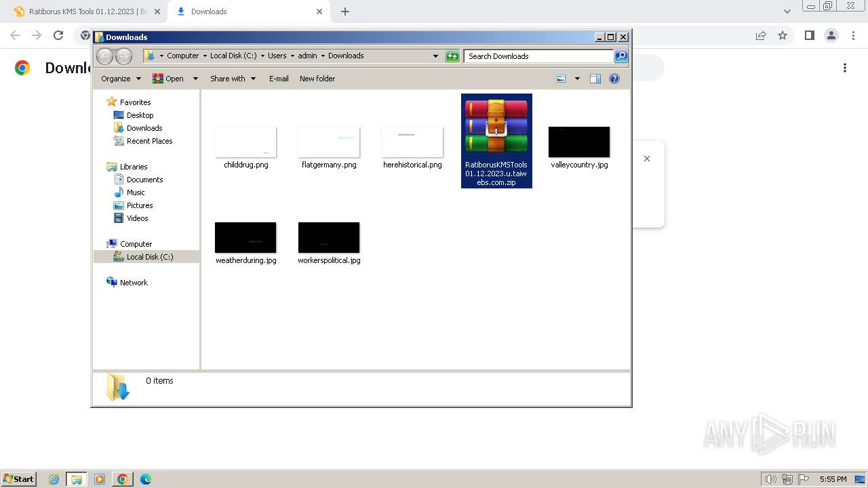Select the Desktop folder in Favorites
868x488 pixels.
point(140,115)
